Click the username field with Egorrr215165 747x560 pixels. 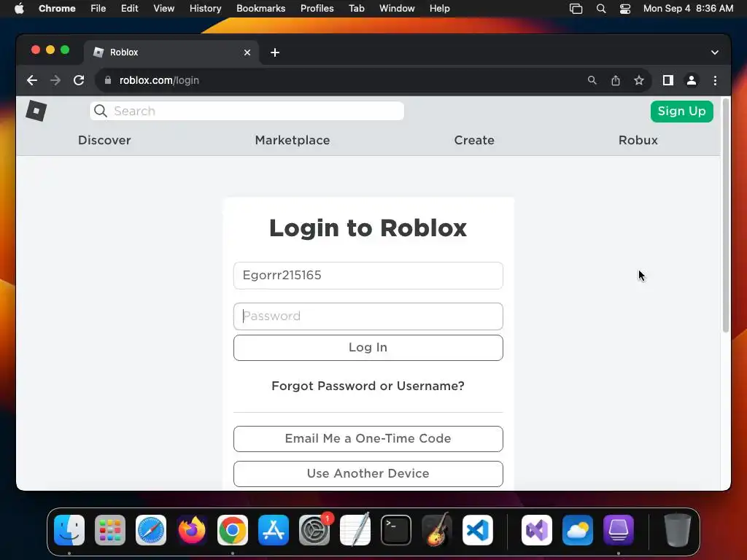[368, 275]
